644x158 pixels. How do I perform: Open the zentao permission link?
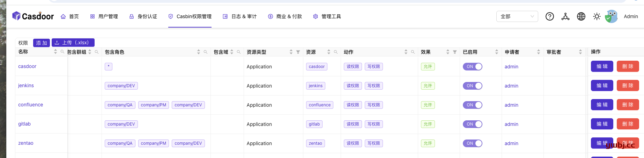click(26, 143)
